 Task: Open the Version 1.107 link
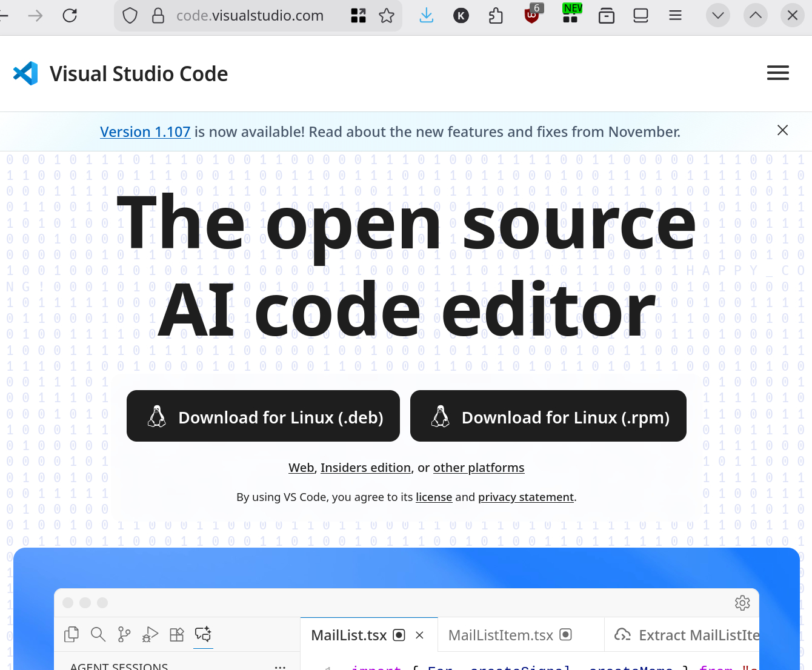click(x=145, y=132)
